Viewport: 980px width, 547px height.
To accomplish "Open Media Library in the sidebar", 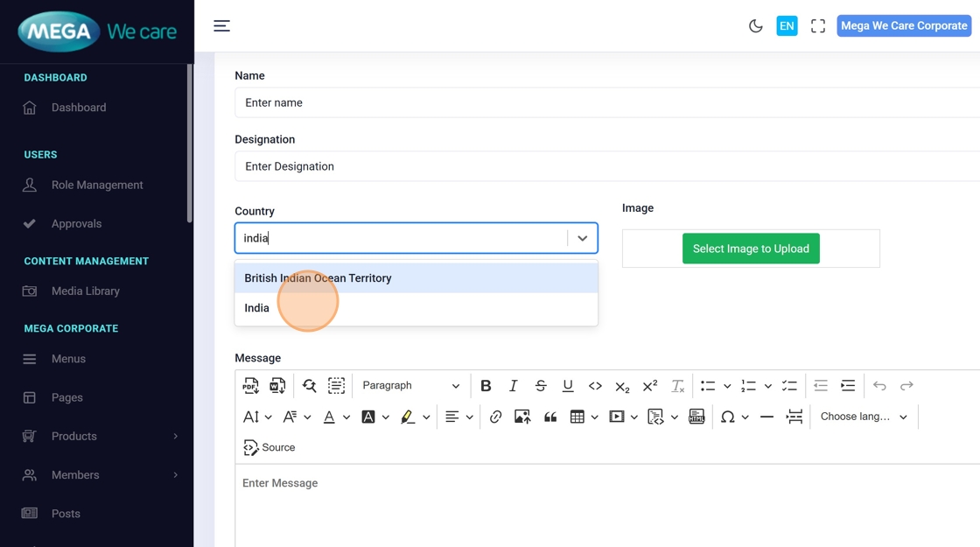I will coord(85,291).
